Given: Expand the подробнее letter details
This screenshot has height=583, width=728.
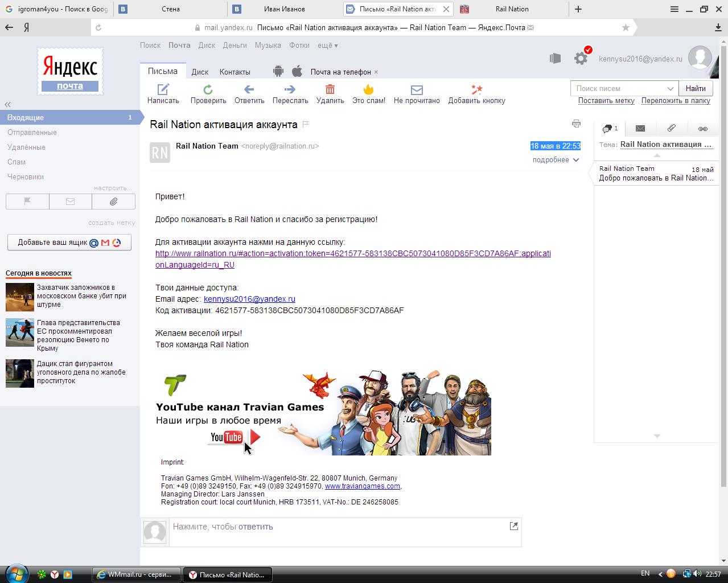Looking at the screenshot, I should (x=556, y=160).
